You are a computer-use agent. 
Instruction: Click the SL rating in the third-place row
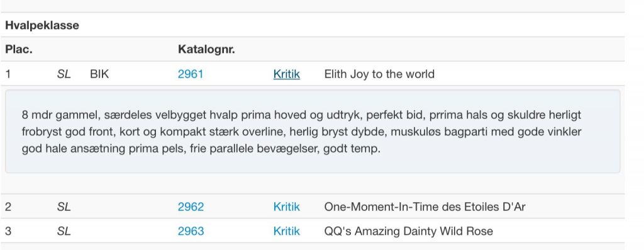64,231
